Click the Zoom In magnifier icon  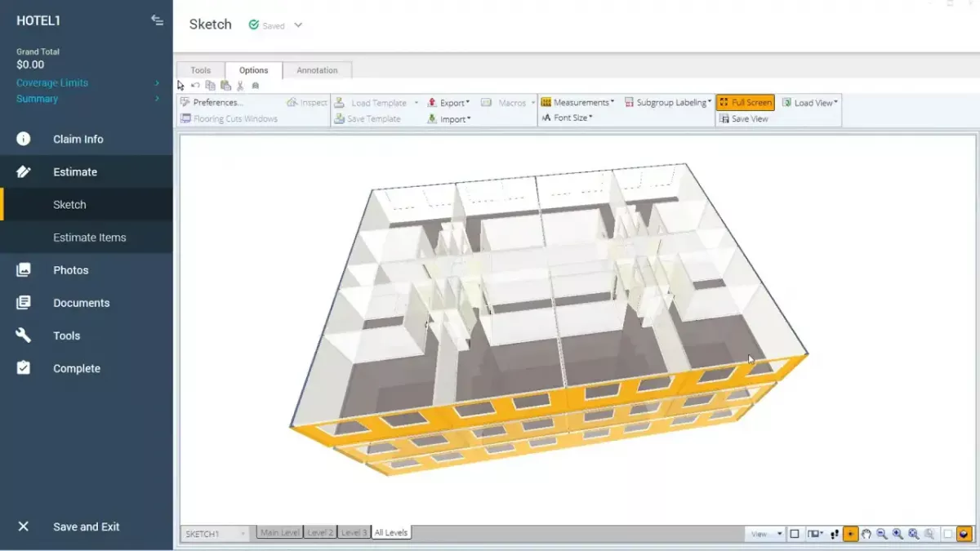coord(898,534)
